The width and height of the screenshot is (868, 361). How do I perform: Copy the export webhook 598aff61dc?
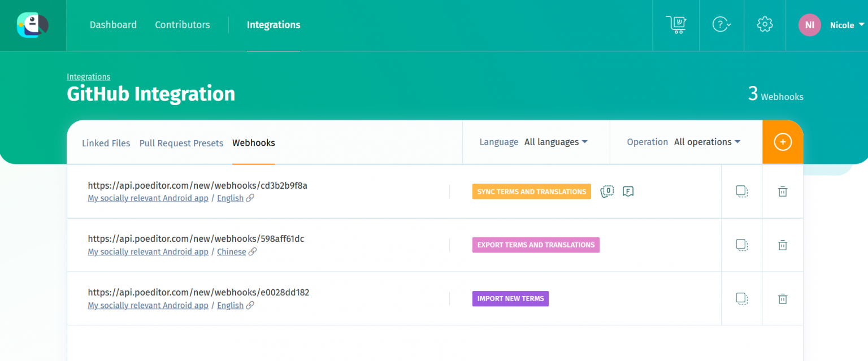[741, 245]
